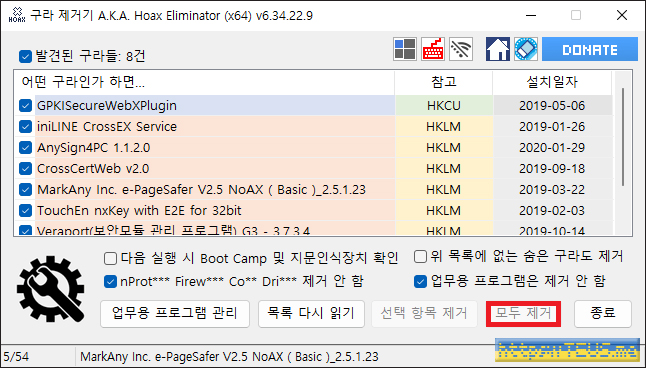Uncheck the TouchEn nxKey checkbox

coord(25,211)
